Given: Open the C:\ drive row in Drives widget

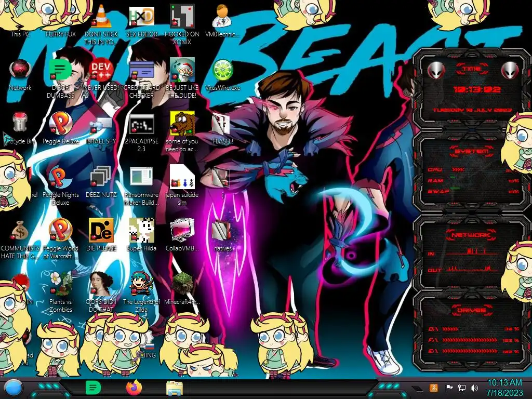Looking at the screenshot, I should 473,329.
